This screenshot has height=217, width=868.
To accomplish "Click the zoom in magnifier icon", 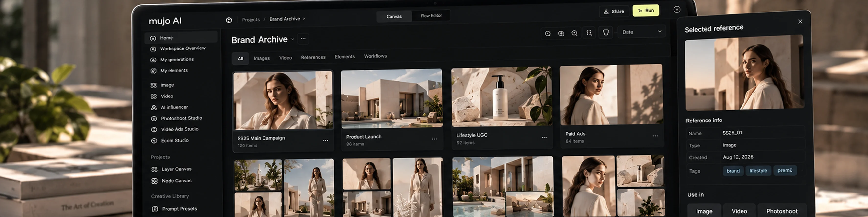I will tap(574, 33).
